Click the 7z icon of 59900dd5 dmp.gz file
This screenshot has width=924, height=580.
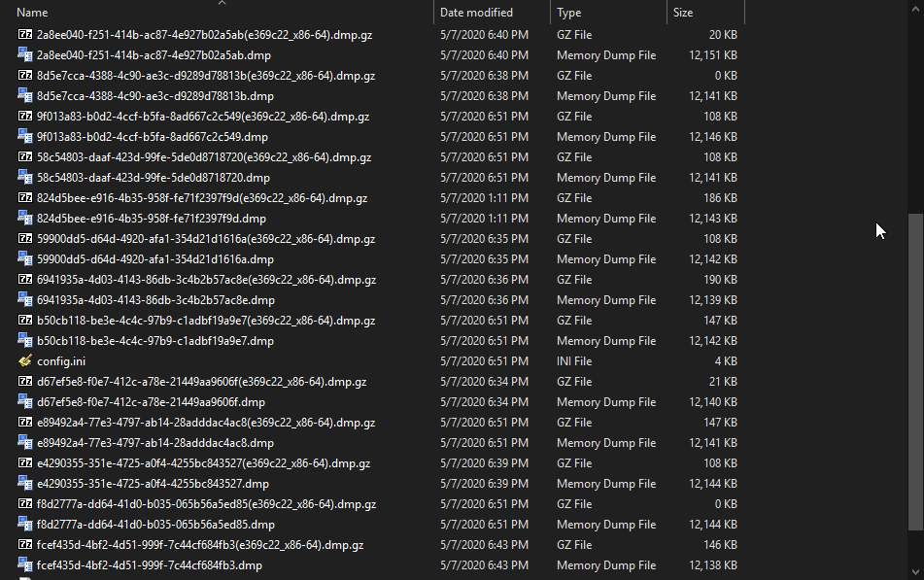(x=24, y=238)
